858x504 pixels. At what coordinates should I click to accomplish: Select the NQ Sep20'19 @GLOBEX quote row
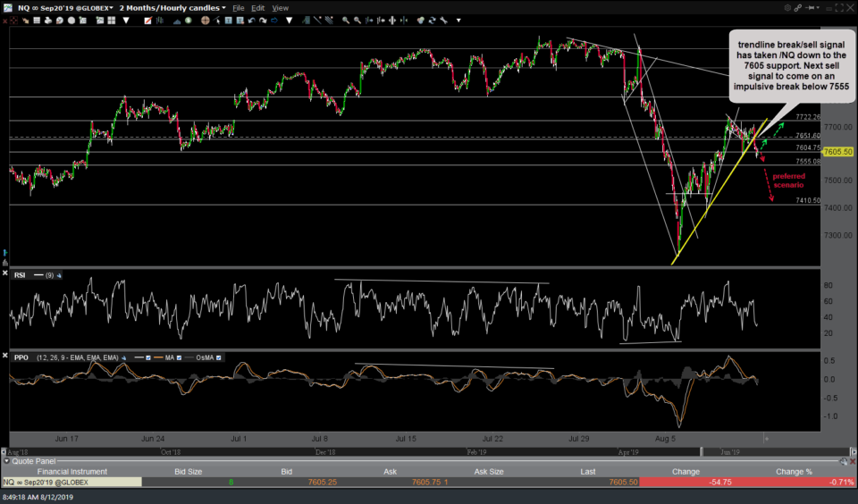(x=428, y=483)
